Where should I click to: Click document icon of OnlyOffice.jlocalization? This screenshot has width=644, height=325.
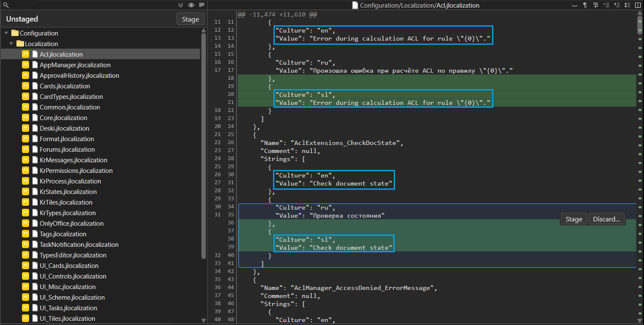click(x=35, y=223)
